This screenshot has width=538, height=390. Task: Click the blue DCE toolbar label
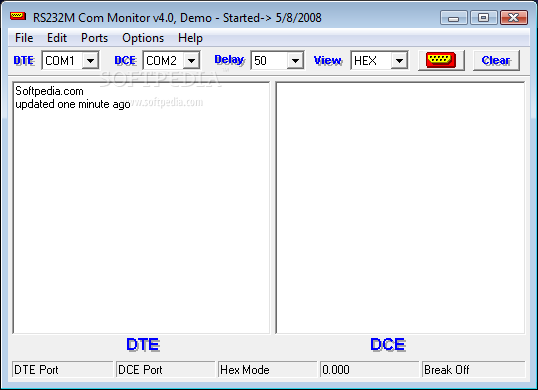pyautogui.click(x=125, y=60)
